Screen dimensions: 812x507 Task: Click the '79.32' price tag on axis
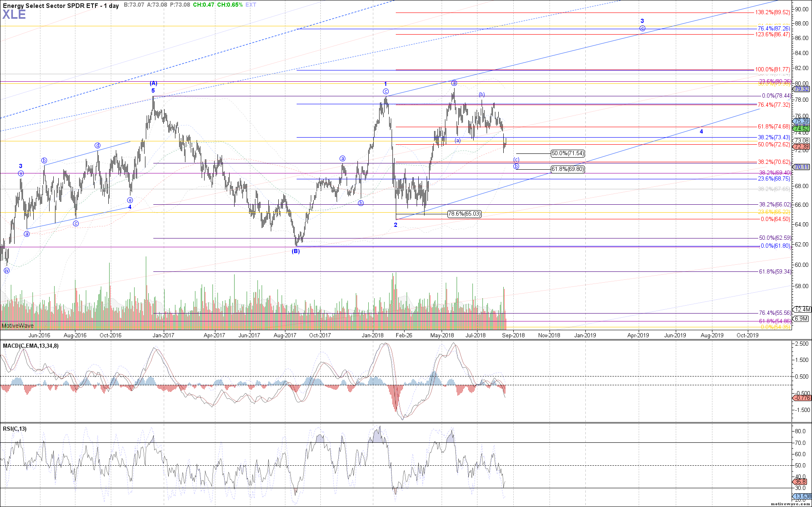pos(802,89)
